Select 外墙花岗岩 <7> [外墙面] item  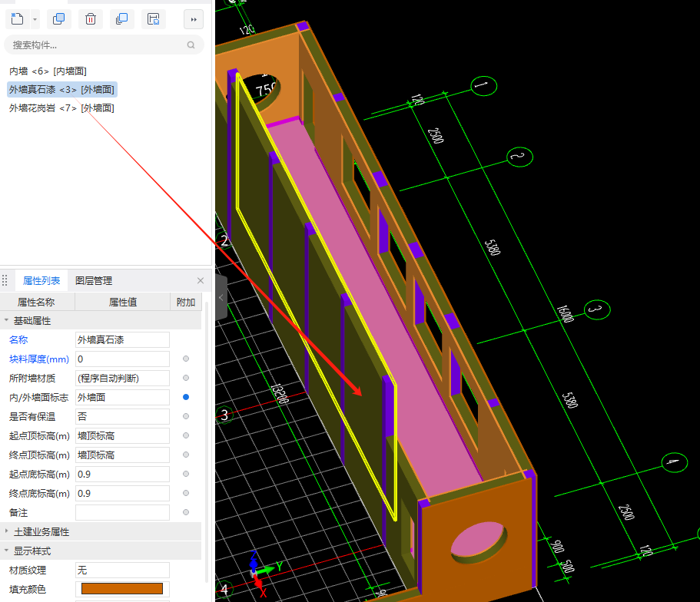coord(61,108)
